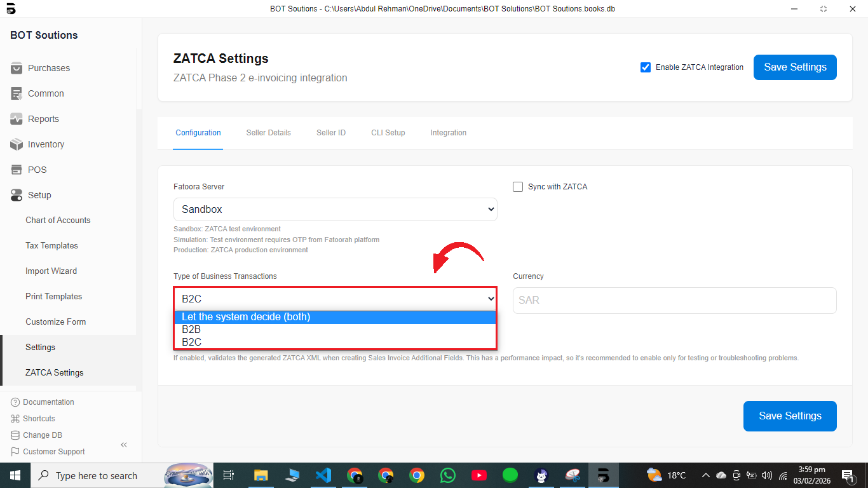Launch WhatsApp from the taskbar
This screenshot has height=488, width=868.
pos(448,475)
